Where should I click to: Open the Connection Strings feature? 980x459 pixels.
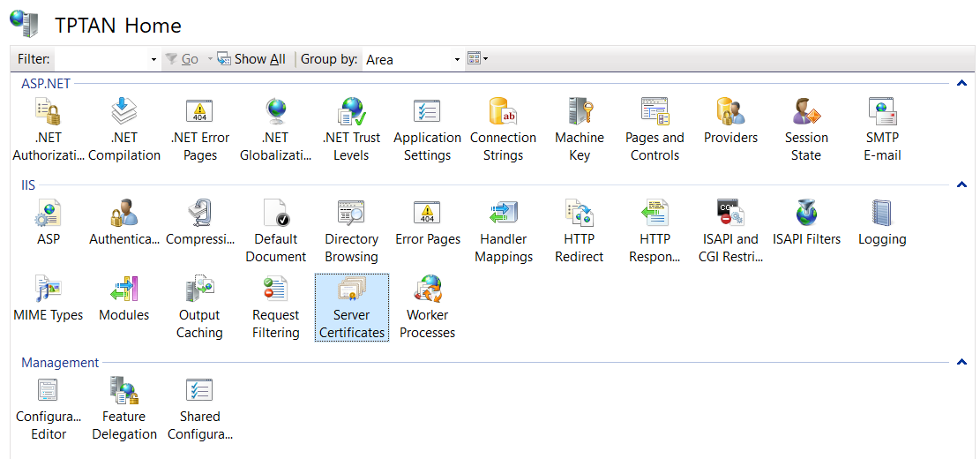[x=503, y=113]
